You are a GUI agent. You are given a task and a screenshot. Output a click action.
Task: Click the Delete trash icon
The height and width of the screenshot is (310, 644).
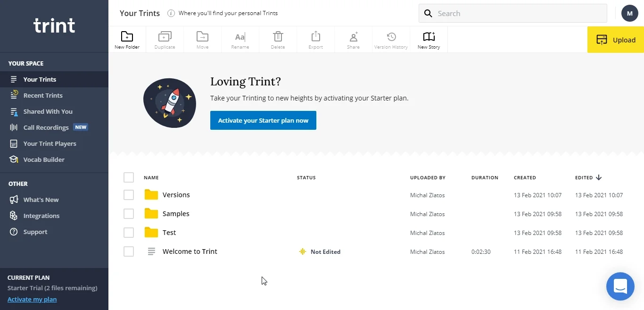coord(278,36)
